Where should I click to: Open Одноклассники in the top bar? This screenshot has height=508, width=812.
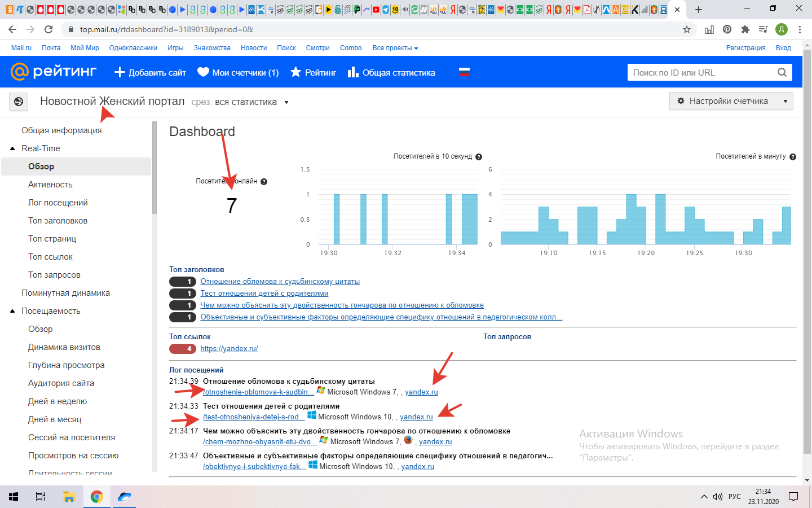click(133, 48)
